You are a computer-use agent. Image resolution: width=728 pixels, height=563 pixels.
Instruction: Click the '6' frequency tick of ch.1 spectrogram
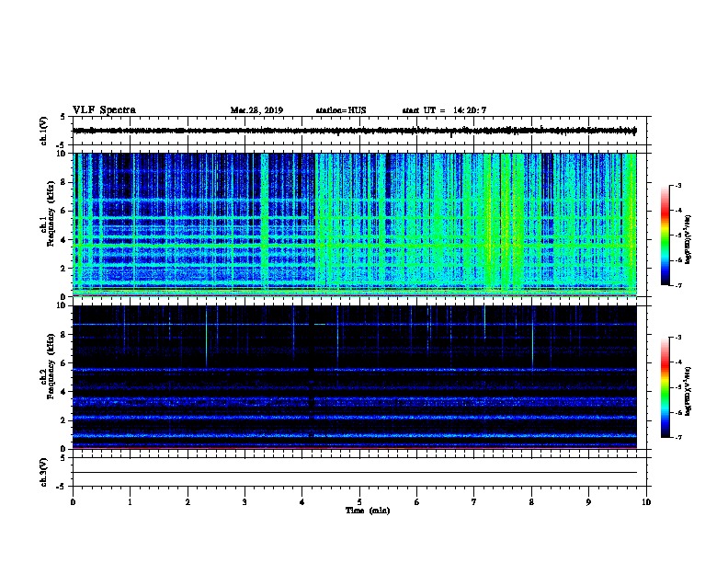(64, 211)
